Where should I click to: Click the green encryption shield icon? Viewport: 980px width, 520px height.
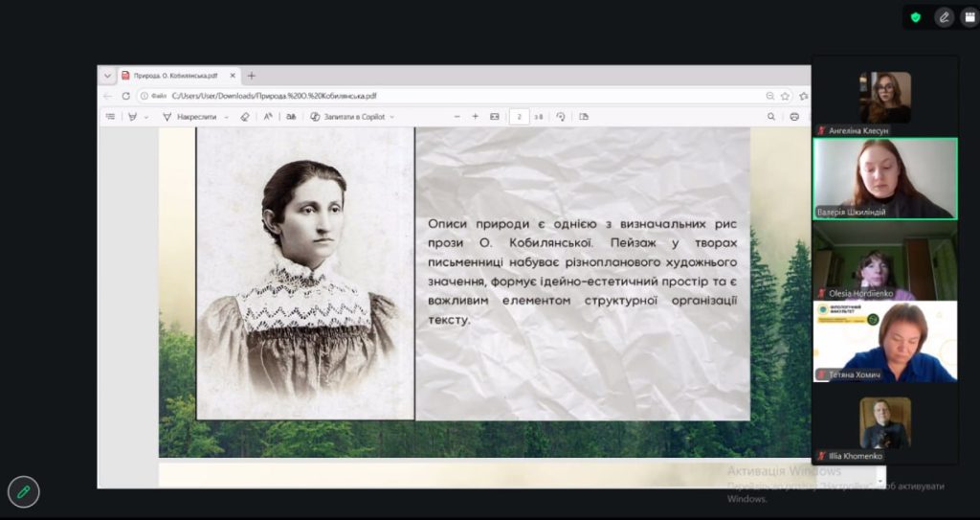point(916,17)
